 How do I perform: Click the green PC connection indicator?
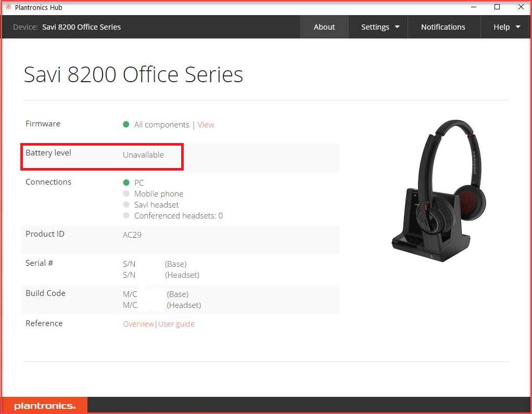click(x=126, y=183)
